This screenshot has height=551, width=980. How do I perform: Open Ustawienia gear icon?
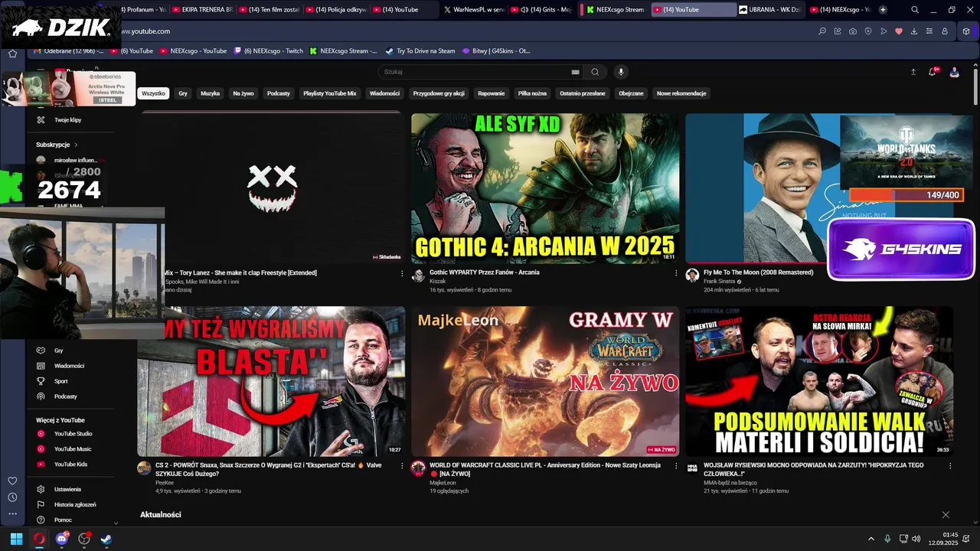coord(41,489)
